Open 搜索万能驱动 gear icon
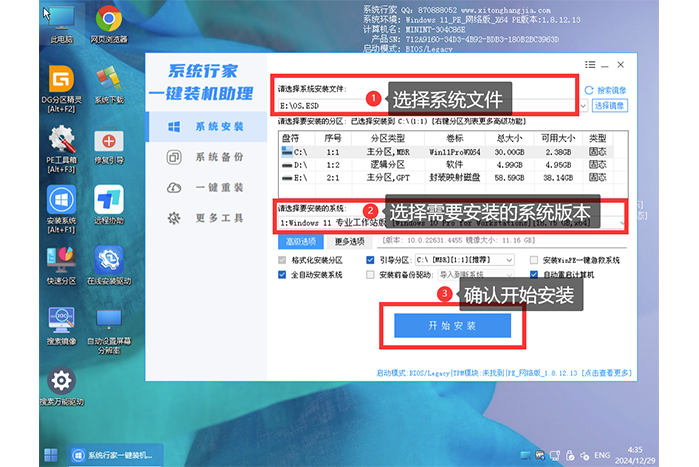The image size is (699, 467). (x=61, y=386)
